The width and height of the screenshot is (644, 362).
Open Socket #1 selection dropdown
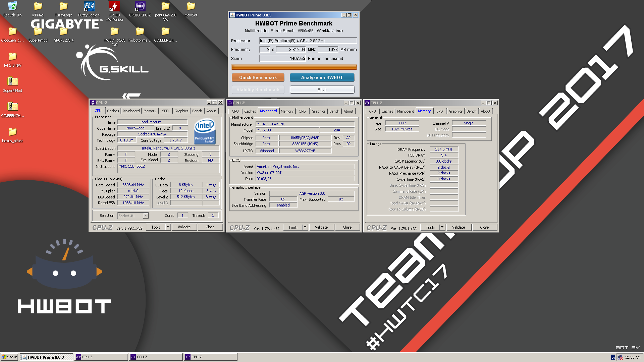click(146, 216)
